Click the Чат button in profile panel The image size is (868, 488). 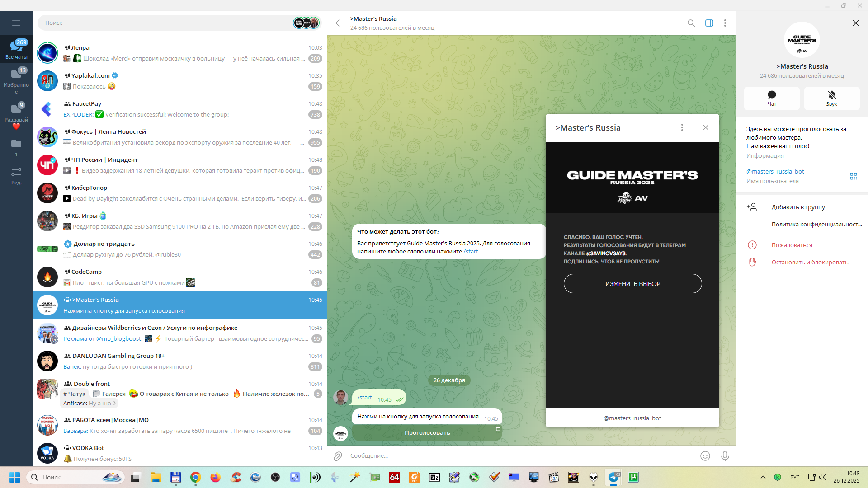(772, 98)
